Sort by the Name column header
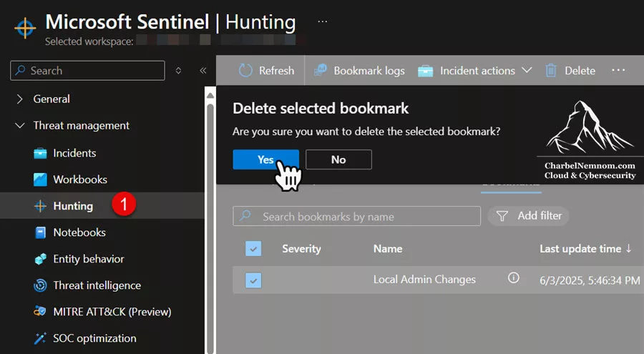The width and height of the screenshot is (644, 354). tap(388, 248)
